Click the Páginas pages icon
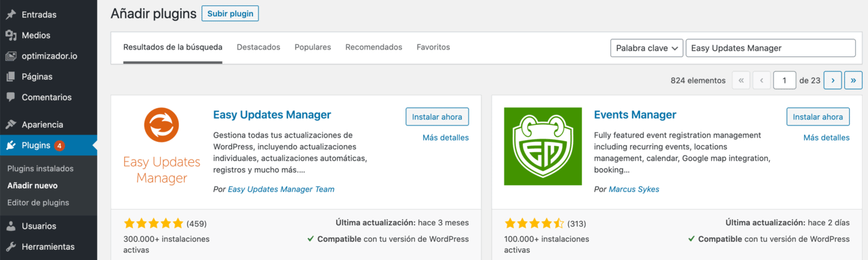868x260 pixels. [x=11, y=77]
